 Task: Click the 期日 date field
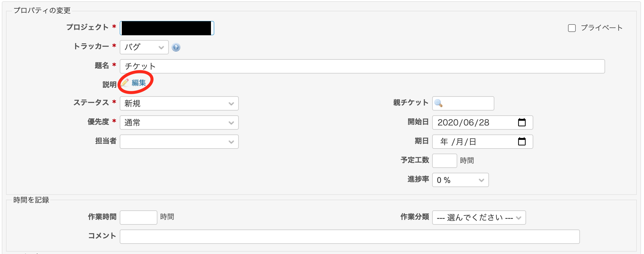click(483, 142)
